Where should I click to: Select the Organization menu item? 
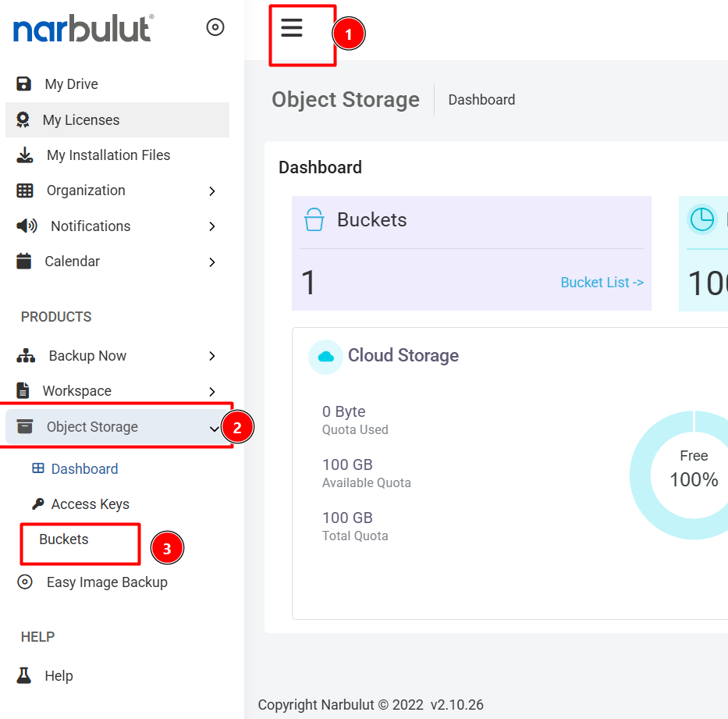tap(86, 190)
